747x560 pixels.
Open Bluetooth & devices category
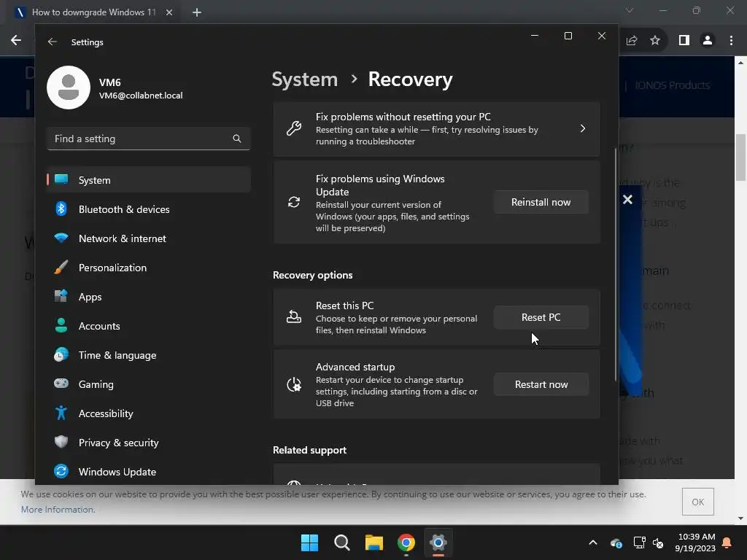tap(149, 209)
